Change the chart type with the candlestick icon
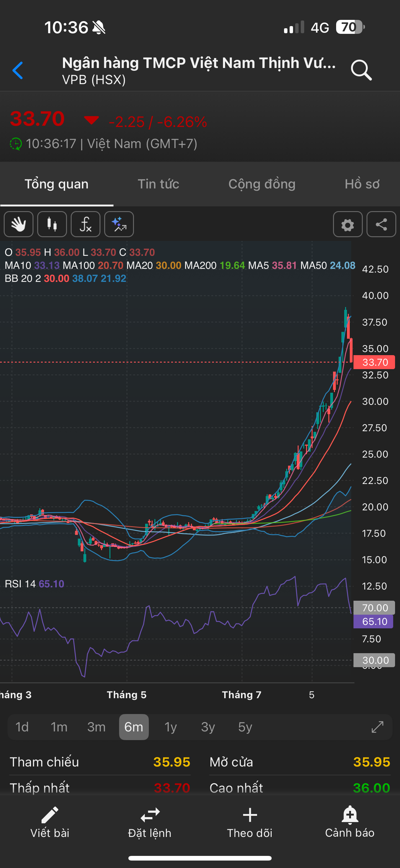 (x=52, y=224)
